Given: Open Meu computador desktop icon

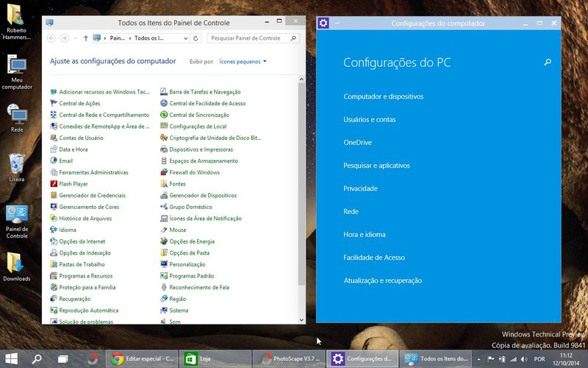Looking at the screenshot, I should pos(16,72).
